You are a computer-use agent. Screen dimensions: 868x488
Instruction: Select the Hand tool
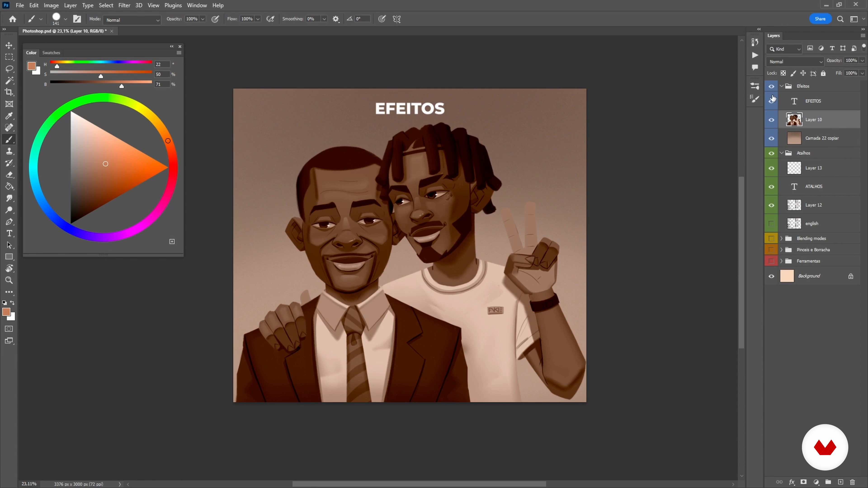[x=9, y=268]
